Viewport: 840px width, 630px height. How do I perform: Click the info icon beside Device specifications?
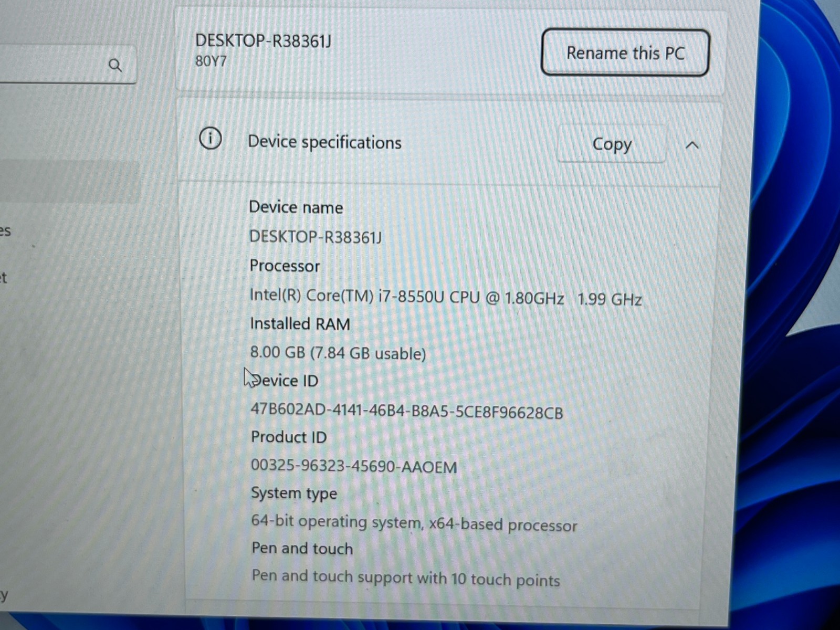pyautogui.click(x=210, y=139)
